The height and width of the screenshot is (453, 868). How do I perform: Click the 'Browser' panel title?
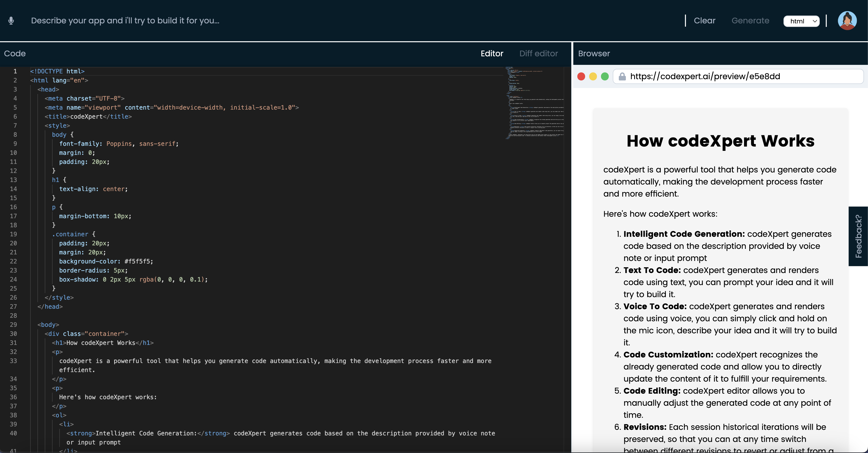pyautogui.click(x=594, y=54)
